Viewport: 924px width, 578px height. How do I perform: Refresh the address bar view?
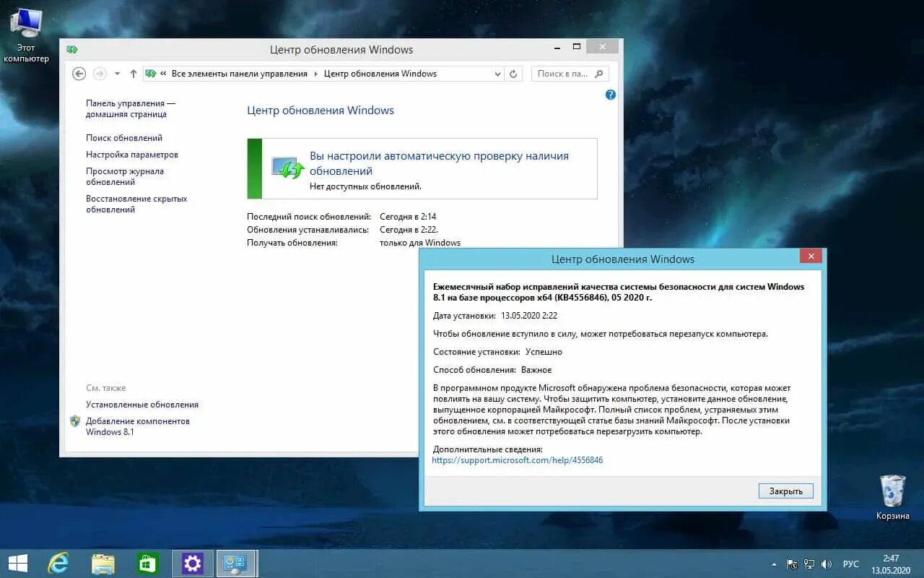pyautogui.click(x=514, y=74)
